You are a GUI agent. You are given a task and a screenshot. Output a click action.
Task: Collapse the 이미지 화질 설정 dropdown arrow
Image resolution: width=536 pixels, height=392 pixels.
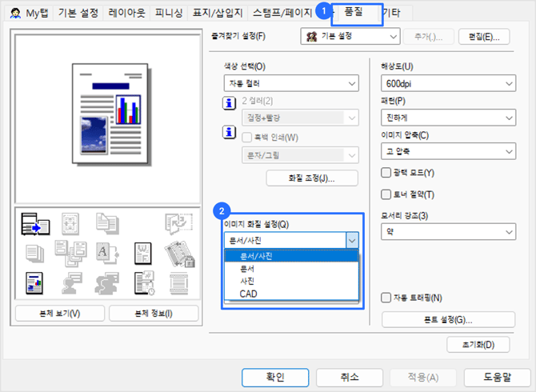click(x=352, y=241)
